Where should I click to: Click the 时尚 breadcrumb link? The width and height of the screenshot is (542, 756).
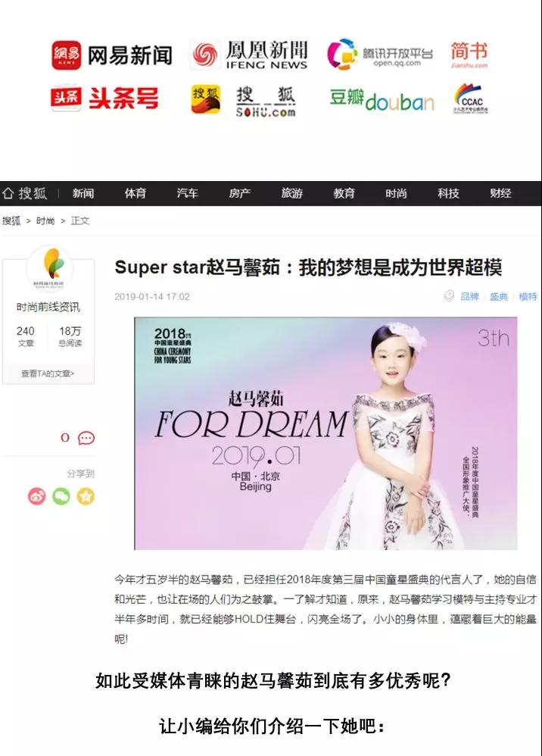pyautogui.click(x=45, y=221)
